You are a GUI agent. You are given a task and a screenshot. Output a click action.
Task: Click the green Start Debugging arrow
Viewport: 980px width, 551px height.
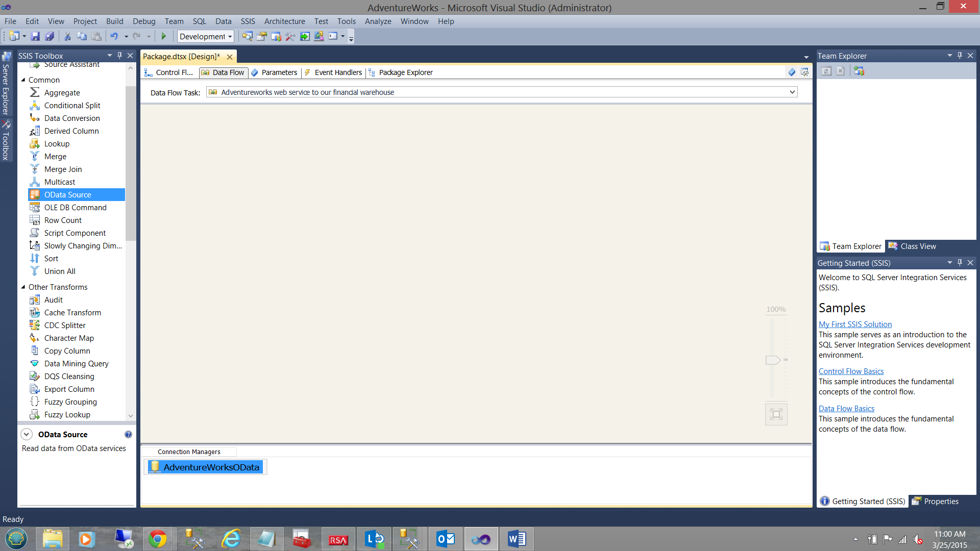[164, 36]
